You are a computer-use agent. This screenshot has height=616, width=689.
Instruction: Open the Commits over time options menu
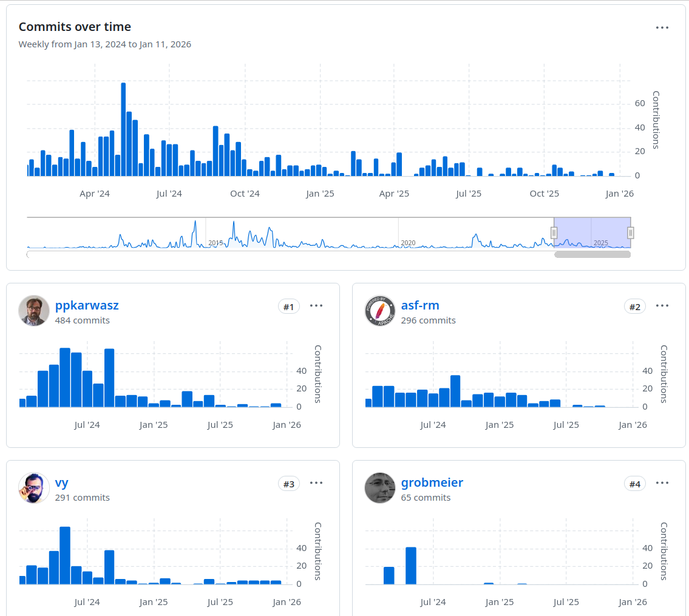pos(662,27)
